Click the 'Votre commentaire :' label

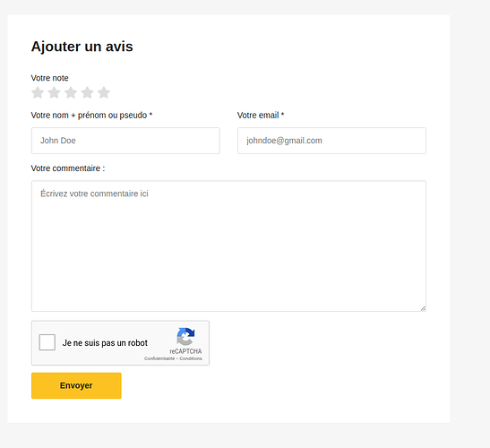click(68, 168)
